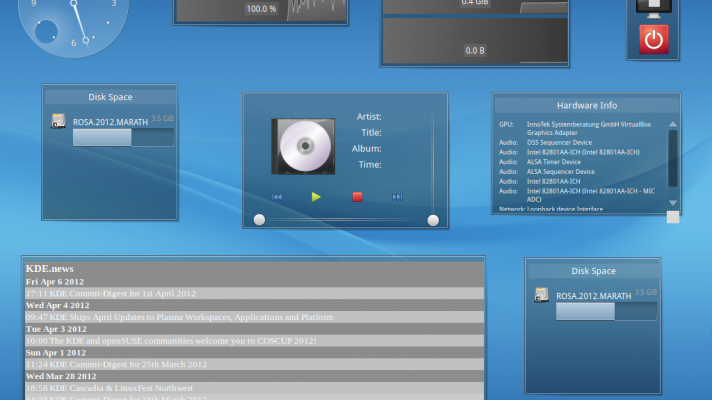Click the lock screen icon above power button
The width and height of the screenshot is (712, 400).
click(x=653, y=6)
